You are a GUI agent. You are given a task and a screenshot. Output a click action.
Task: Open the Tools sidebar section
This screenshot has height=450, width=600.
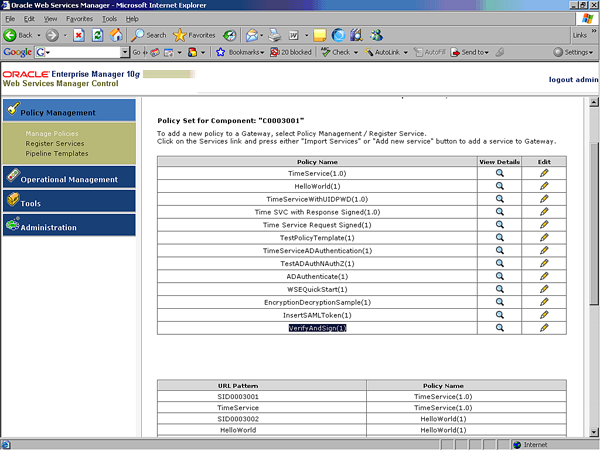[69, 201]
